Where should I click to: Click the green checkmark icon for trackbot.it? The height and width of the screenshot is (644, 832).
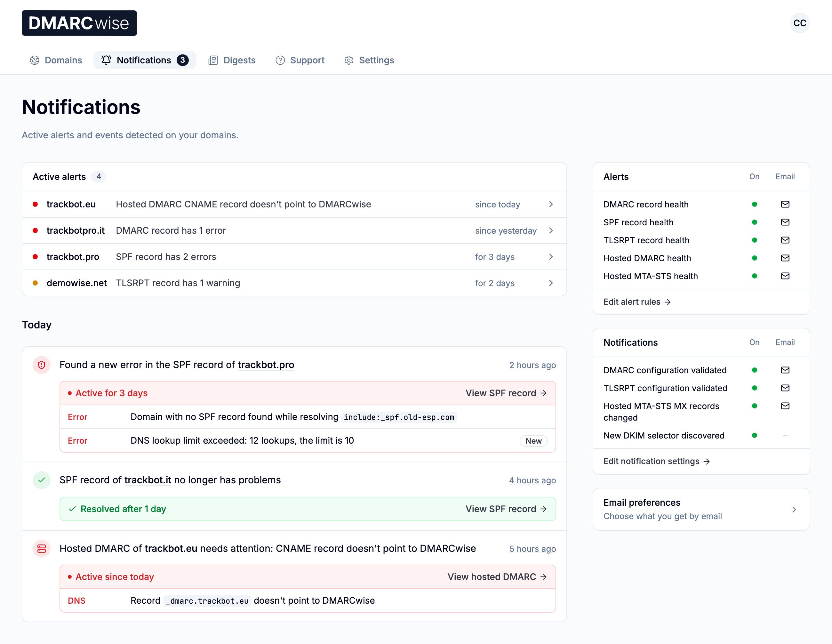point(42,480)
